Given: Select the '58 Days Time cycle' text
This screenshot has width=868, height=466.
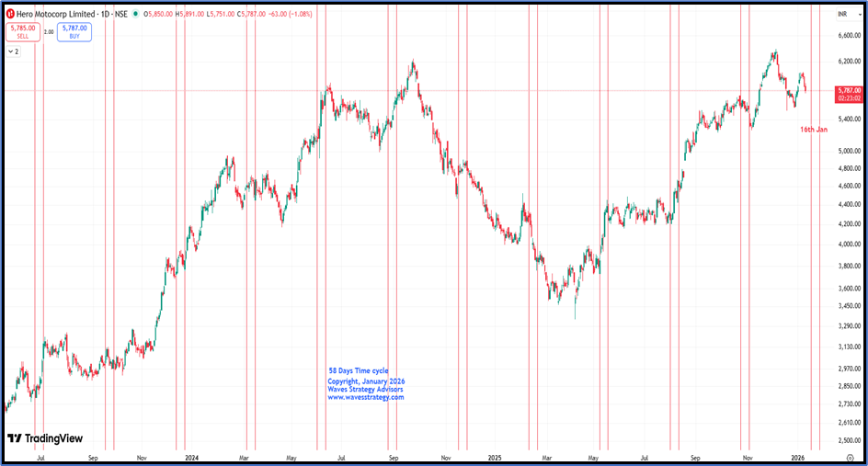Looking at the screenshot, I should click(x=359, y=370).
